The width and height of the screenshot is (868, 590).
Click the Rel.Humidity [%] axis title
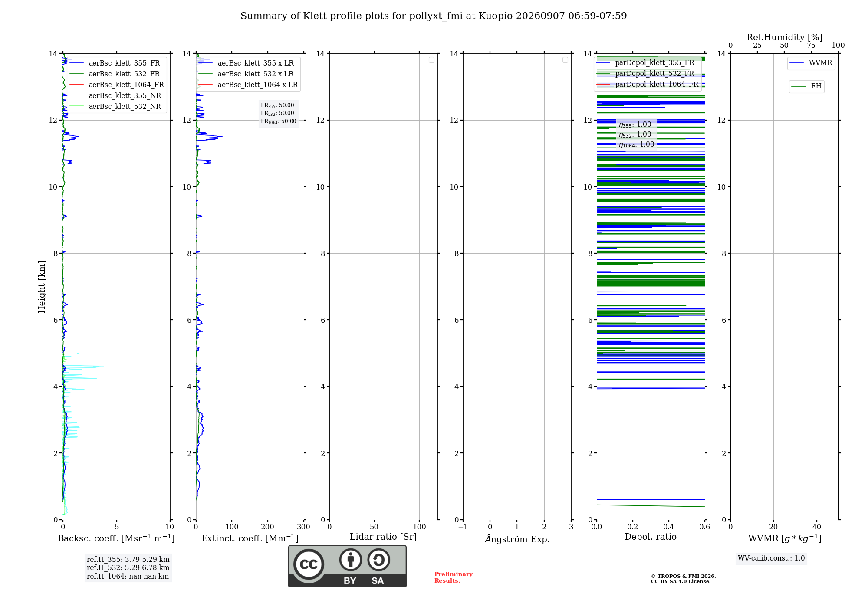pyautogui.click(x=785, y=37)
